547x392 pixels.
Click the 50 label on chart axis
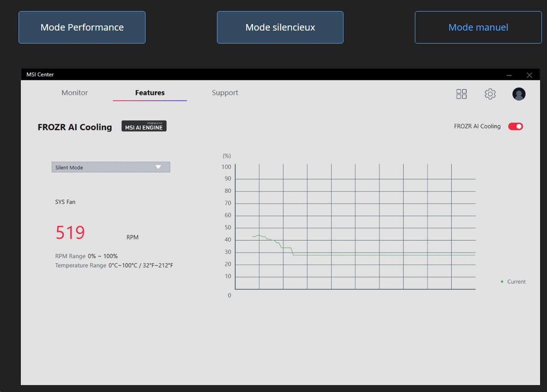pos(228,227)
